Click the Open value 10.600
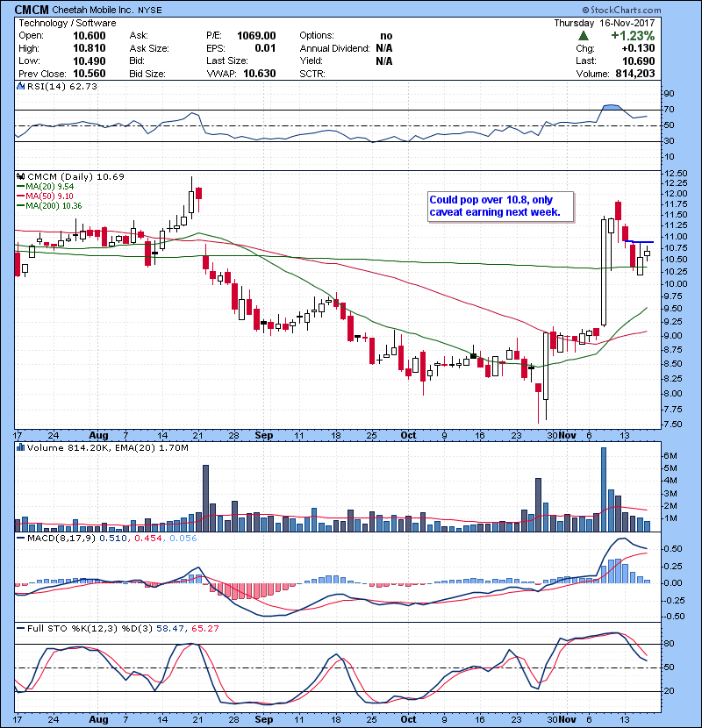 (90, 36)
